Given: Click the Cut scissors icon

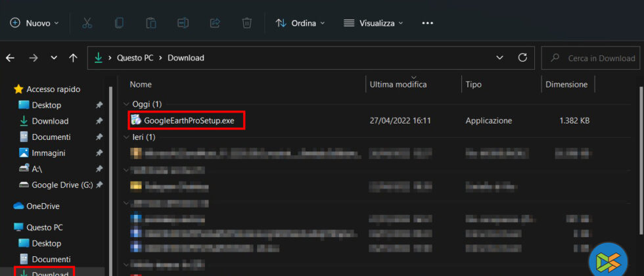Looking at the screenshot, I should coord(87,23).
